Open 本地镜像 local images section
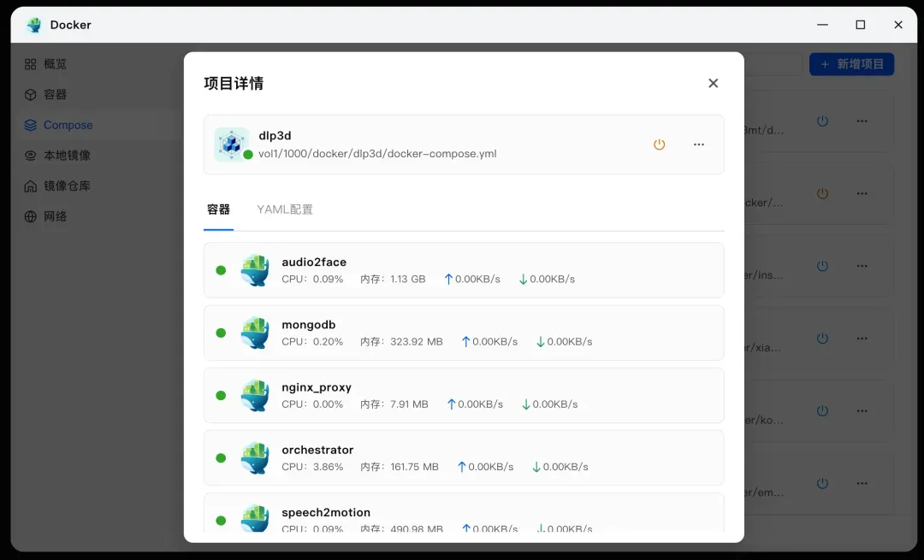The image size is (924, 560). 67,156
